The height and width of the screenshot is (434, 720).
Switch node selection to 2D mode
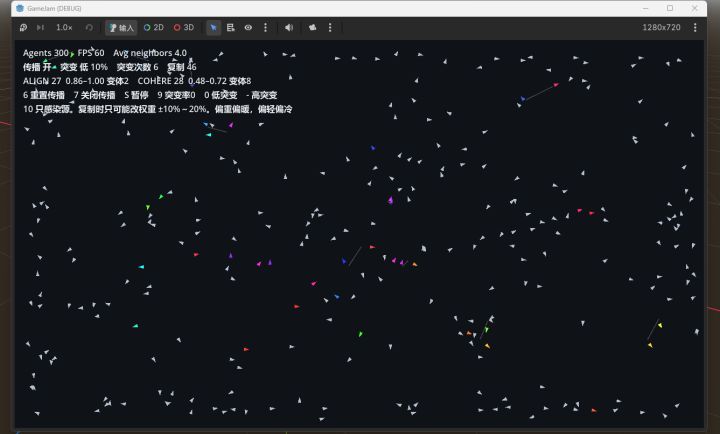click(x=153, y=28)
